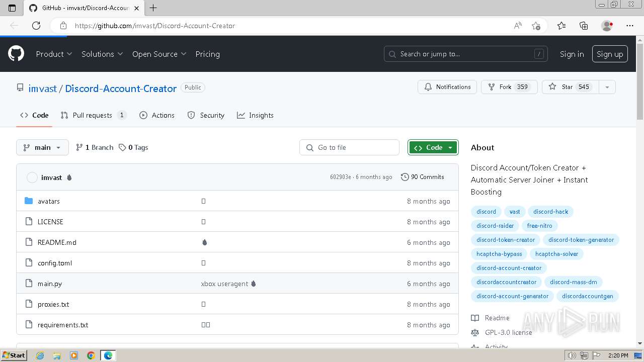Click the imvast commit author avatar
644x362 pixels.
coord(32,177)
